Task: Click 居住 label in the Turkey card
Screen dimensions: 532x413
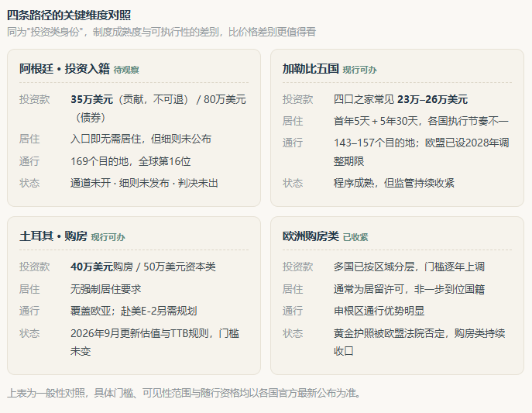Action: pyautogui.click(x=29, y=290)
